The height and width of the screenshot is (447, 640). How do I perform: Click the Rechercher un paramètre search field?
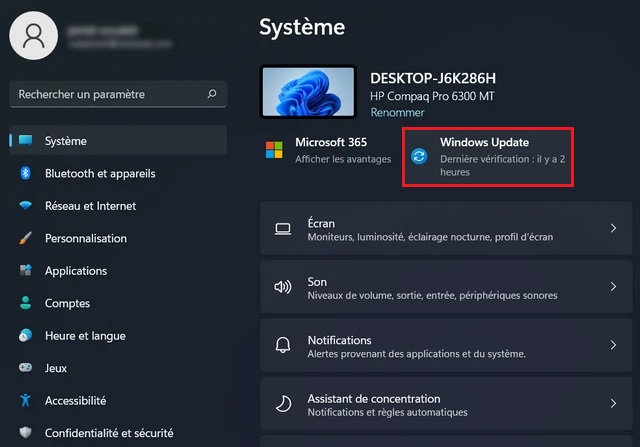tap(118, 94)
